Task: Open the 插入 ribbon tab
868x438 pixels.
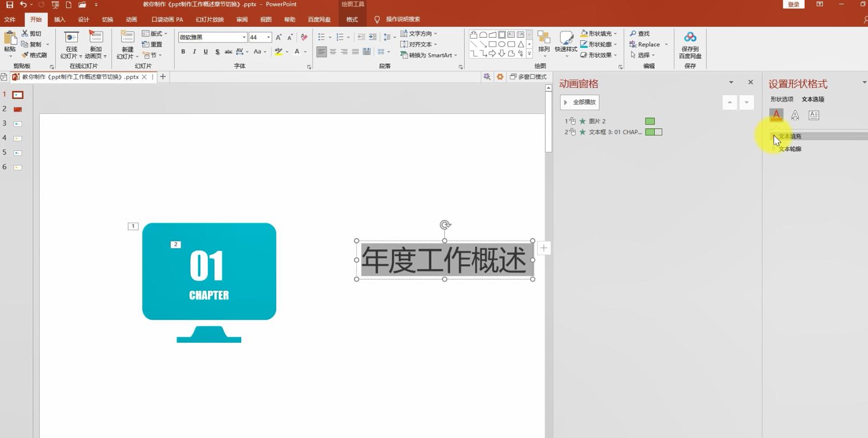Action: coord(60,19)
